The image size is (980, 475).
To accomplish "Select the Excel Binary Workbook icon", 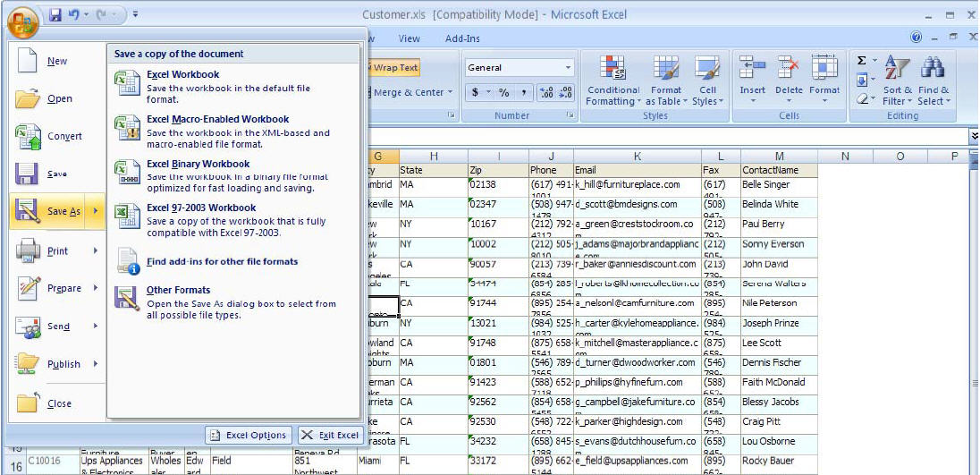I will coord(128,173).
